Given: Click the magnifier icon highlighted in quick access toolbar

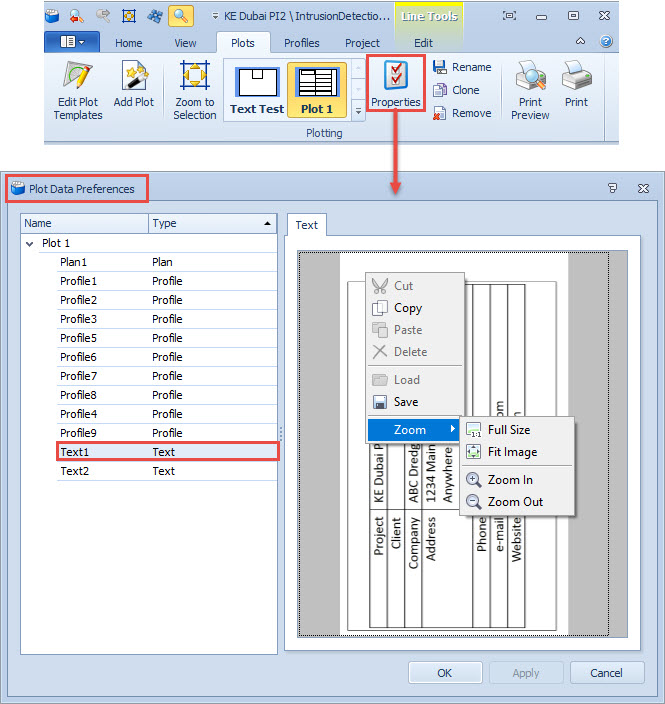Looking at the screenshot, I should [x=181, y=16].
